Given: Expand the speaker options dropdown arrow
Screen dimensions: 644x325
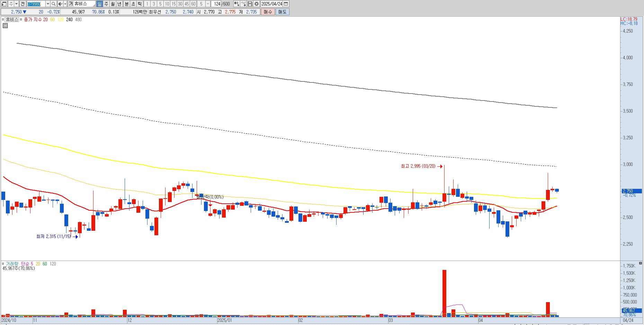Looking at the screenshot, I should 65,4.
